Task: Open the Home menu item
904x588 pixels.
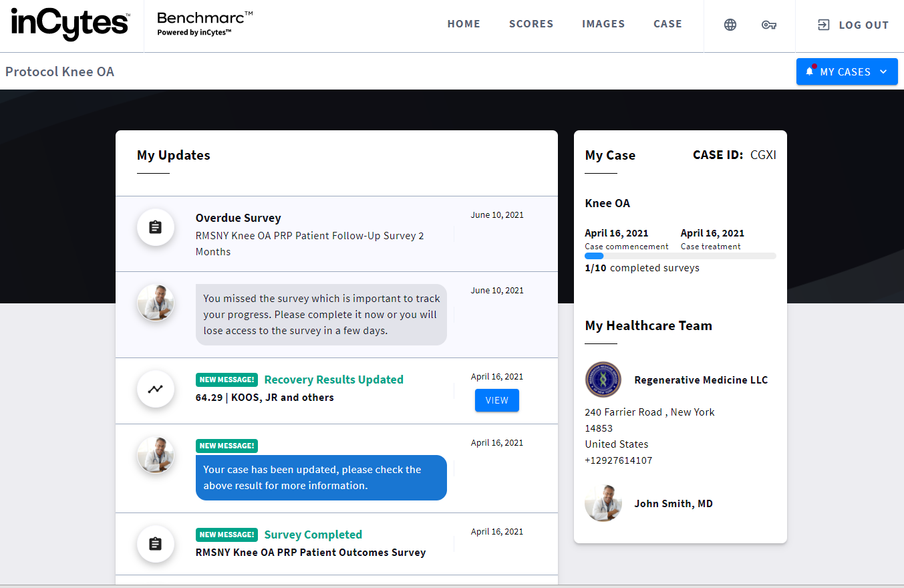Action: pyautogui.click(x=464, y=24)
